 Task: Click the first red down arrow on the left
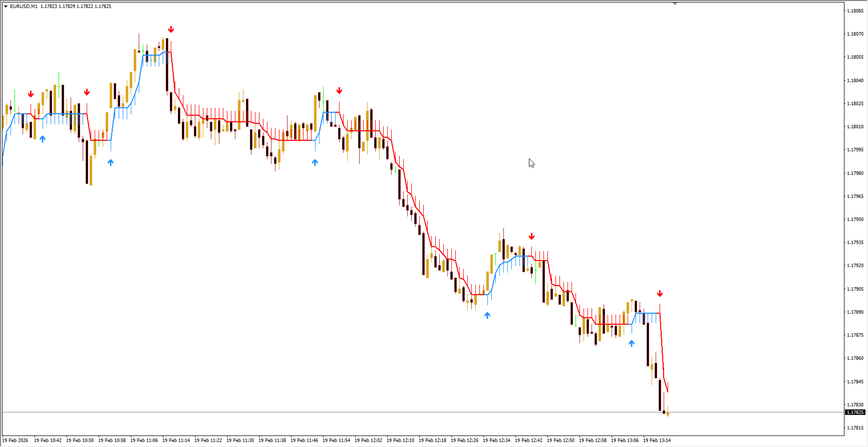pyautogui.click(x=31, y=94)
